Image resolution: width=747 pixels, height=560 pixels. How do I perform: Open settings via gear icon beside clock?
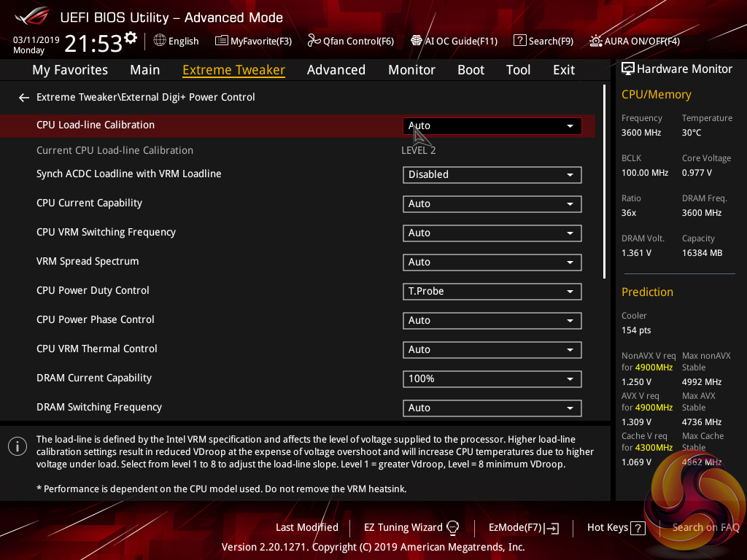[x=131, y=37]
